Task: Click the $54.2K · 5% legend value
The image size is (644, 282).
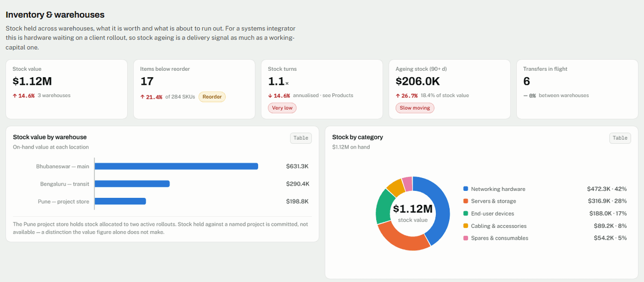Action: (609, 238)
